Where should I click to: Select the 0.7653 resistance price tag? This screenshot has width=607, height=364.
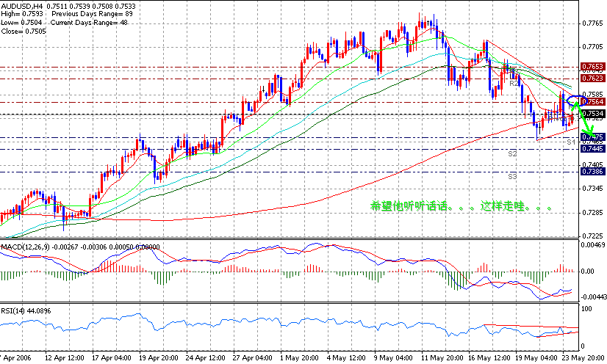coord(593,67)
